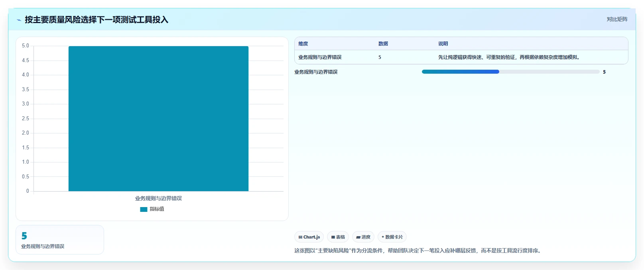Click the table data value 5
Screen dimensions: 644x270
click(x=380, y=57)
